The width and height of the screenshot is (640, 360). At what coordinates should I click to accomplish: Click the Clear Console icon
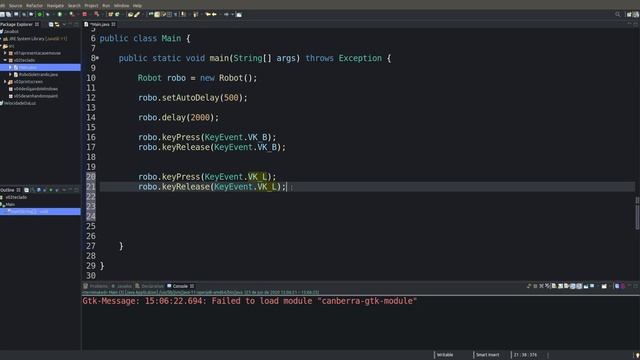tap(554, 286)
